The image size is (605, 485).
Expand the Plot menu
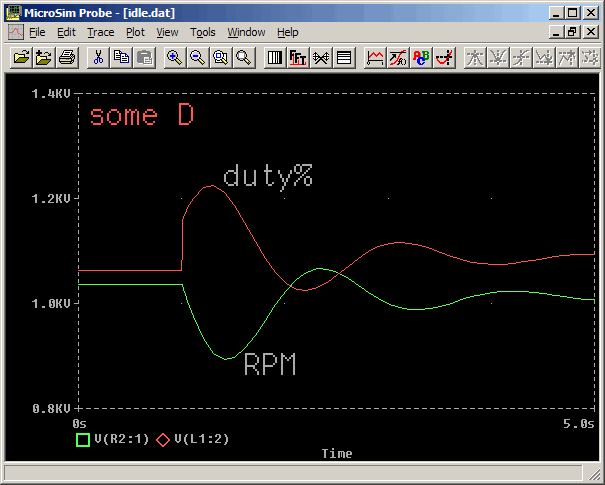tap(135, 32)
